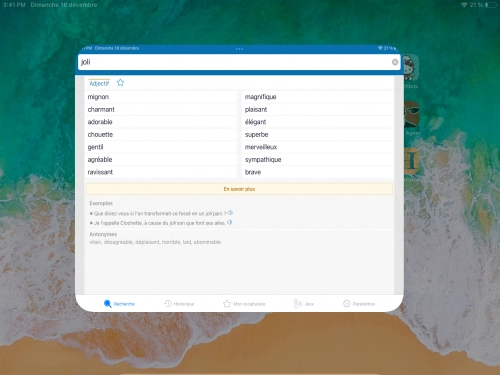Click the En savoir plus button
Screen dimensions: 500x375
[x=239, y=189]
